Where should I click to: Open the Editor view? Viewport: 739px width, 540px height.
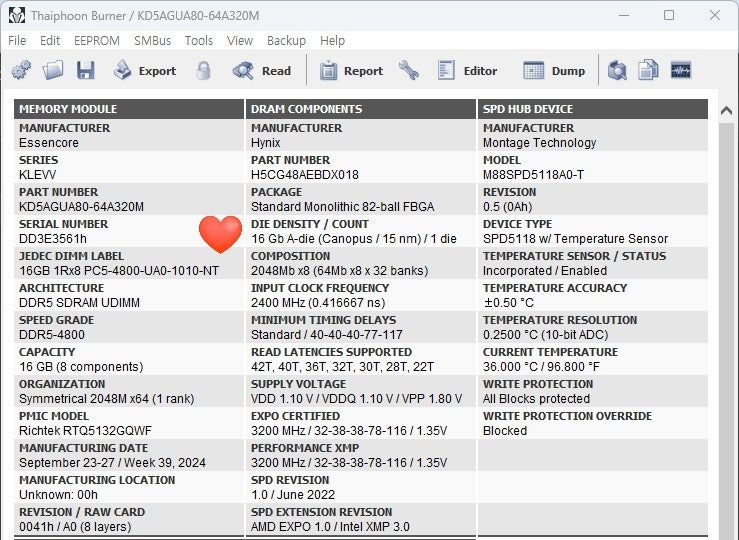467,71
